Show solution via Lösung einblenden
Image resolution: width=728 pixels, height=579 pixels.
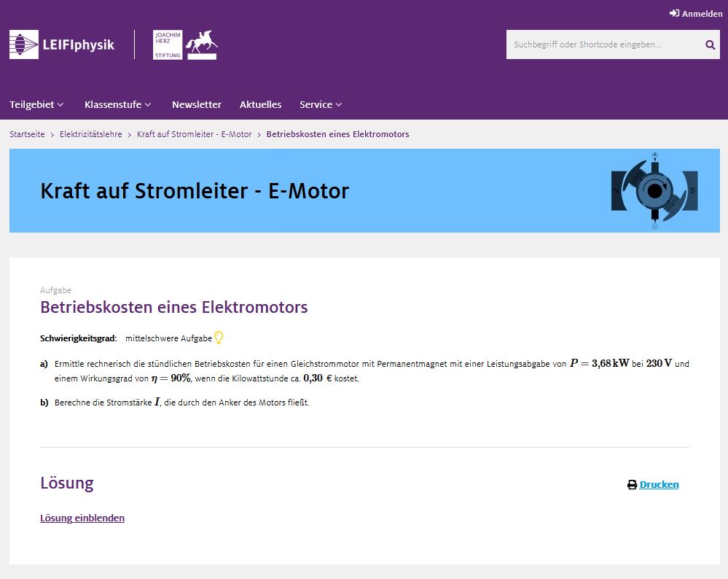[x=82, y=518]
